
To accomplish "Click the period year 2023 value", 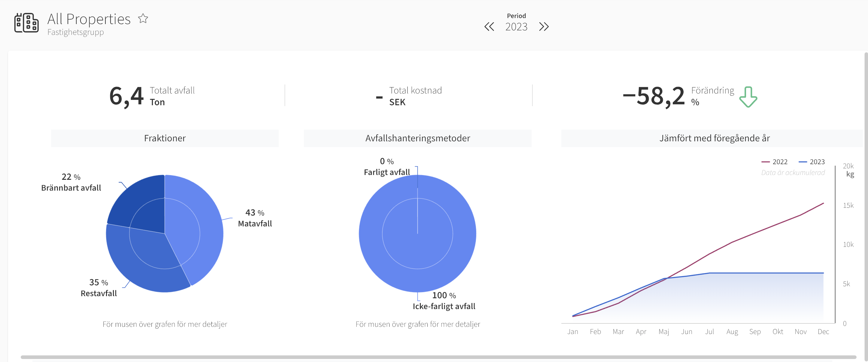I will (516, 27).
